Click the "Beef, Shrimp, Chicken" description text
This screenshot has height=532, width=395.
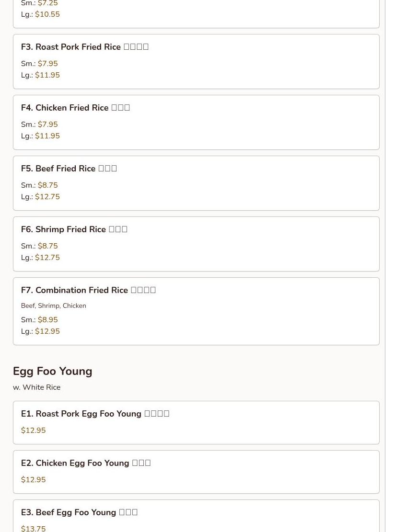pyautogui.click(x=54, y=306)
